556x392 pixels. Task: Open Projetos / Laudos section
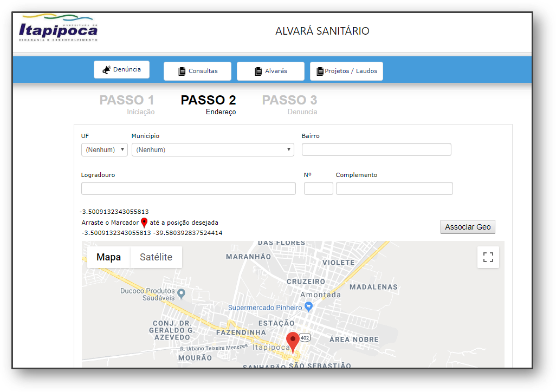pos(346,71)
